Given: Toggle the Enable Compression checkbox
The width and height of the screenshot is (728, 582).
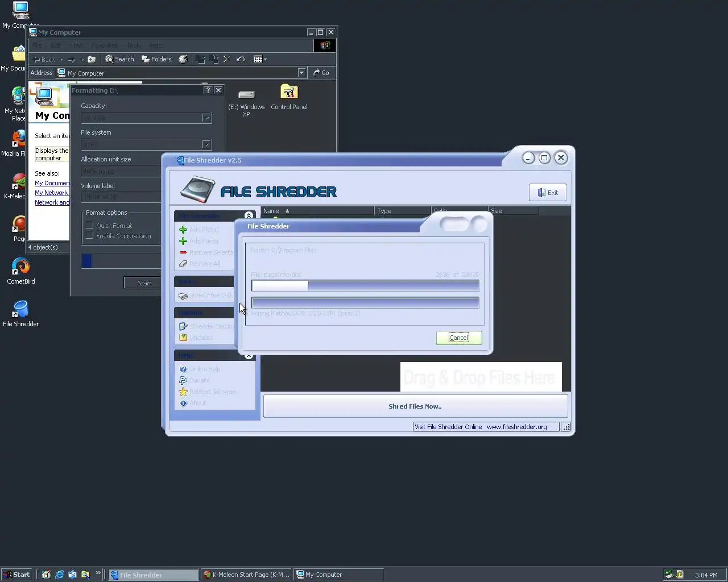Looking at the screenshot, I should pos(89,235).
